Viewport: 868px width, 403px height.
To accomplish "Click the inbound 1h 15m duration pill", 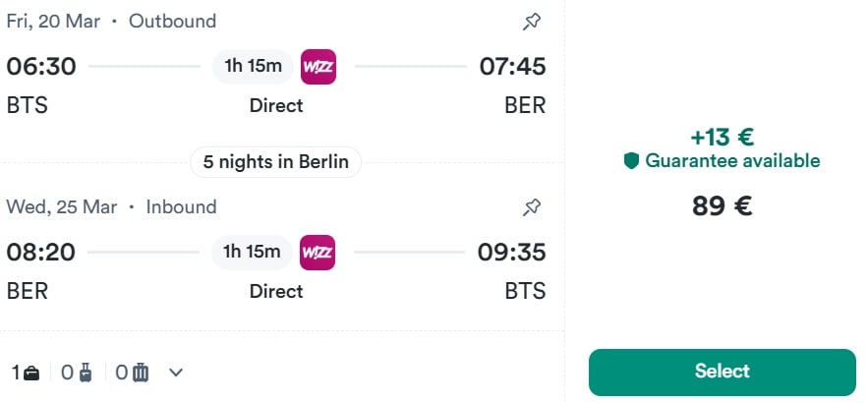I will 253,253.
